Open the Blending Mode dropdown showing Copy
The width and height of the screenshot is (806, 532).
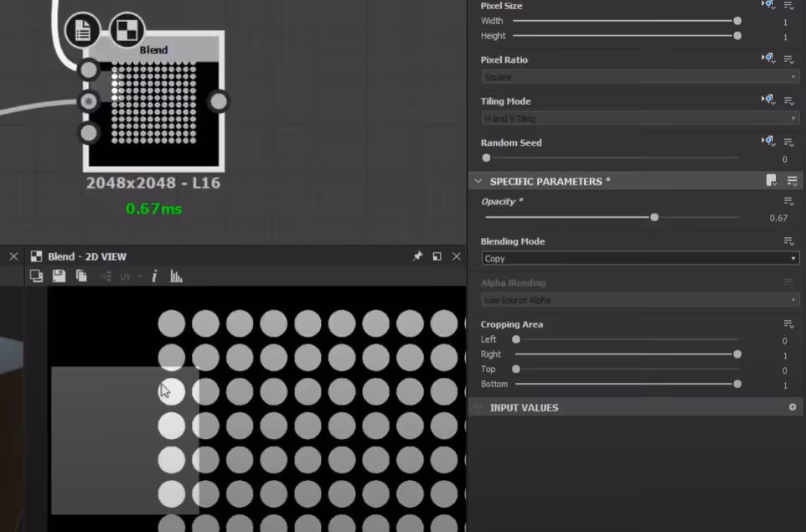(x=640, y=259)
